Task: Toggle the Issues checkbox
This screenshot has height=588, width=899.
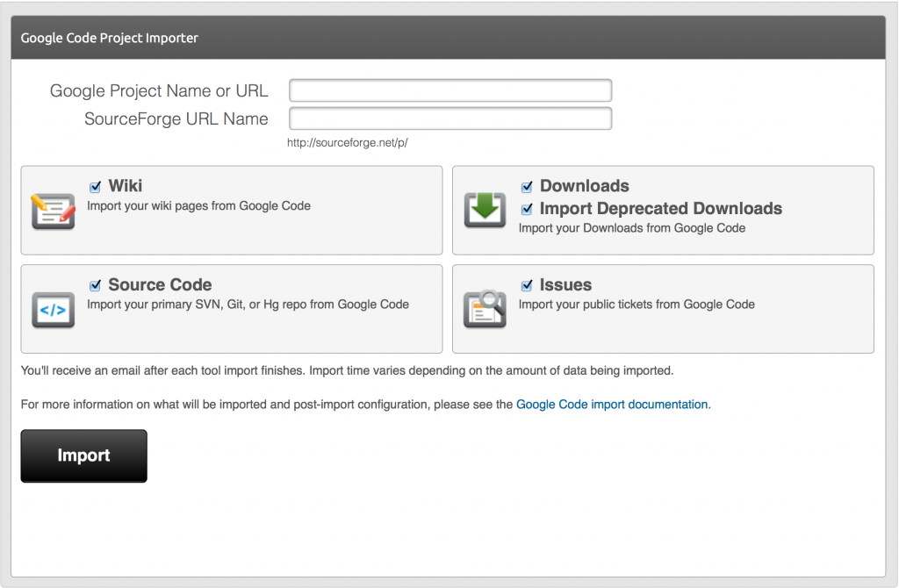Action: [527, 285]
